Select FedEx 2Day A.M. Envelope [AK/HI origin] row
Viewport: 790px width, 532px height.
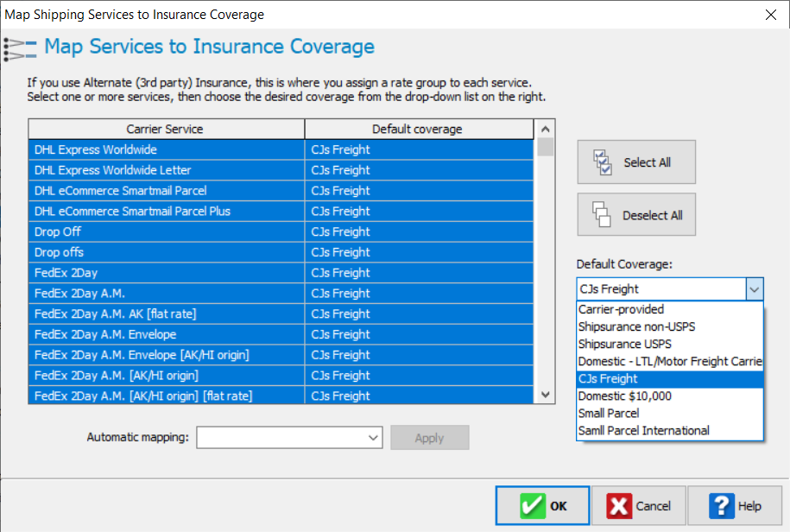pyautogui.click(x=281, y=355)
